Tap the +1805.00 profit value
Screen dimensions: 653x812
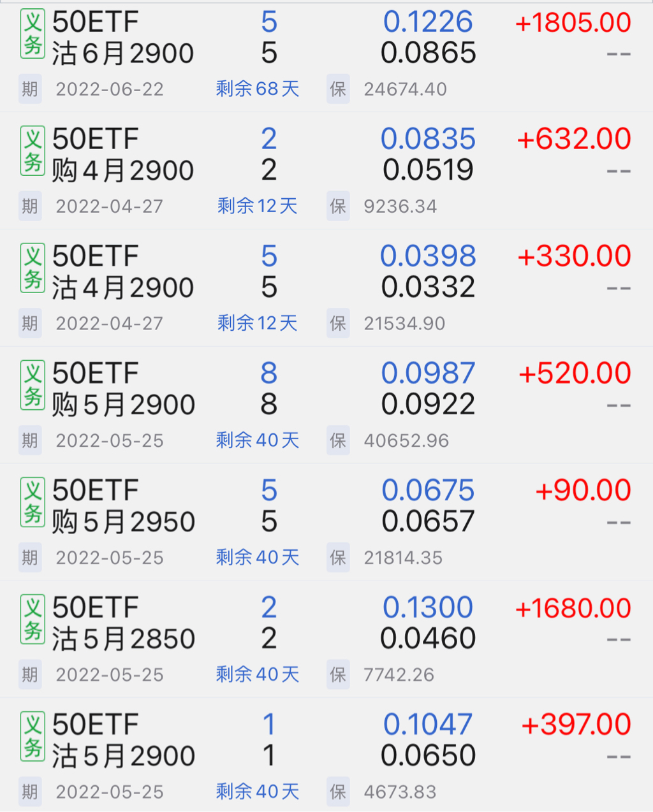pyautogui.click(x=573, y=23)
